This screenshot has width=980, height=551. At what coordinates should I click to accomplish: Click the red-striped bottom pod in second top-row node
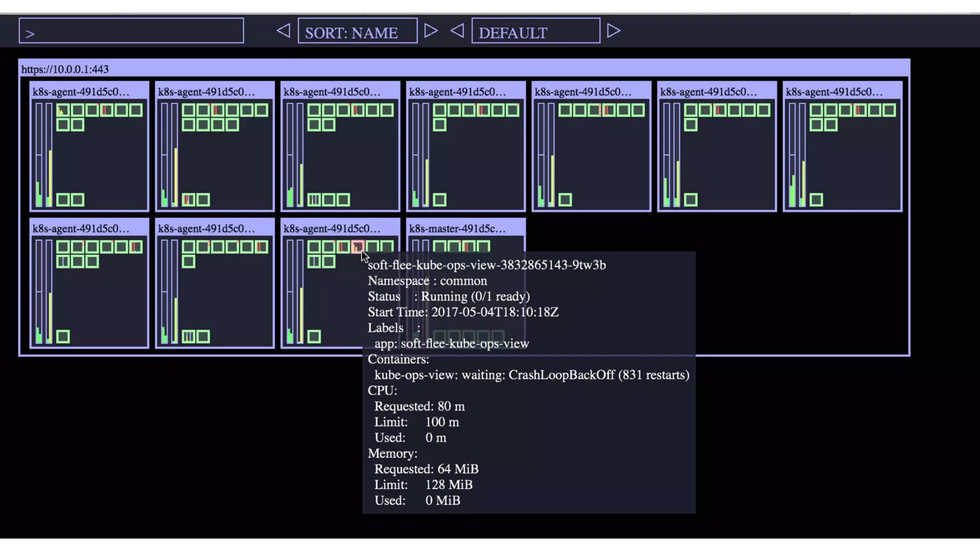188,200
